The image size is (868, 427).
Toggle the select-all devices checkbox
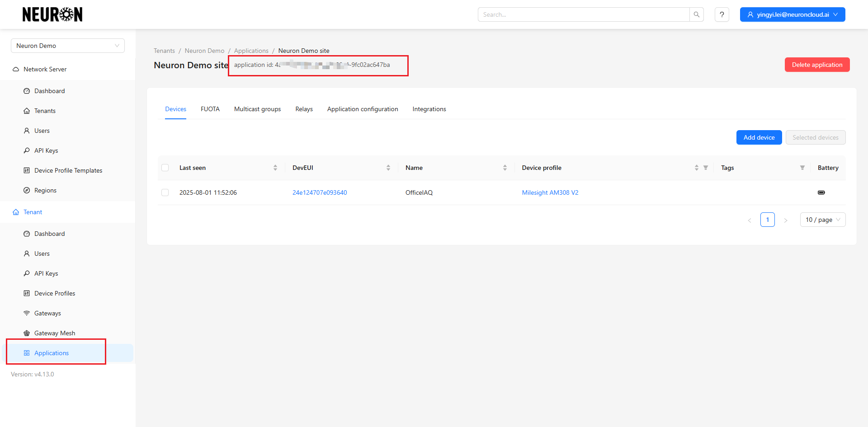165,168
